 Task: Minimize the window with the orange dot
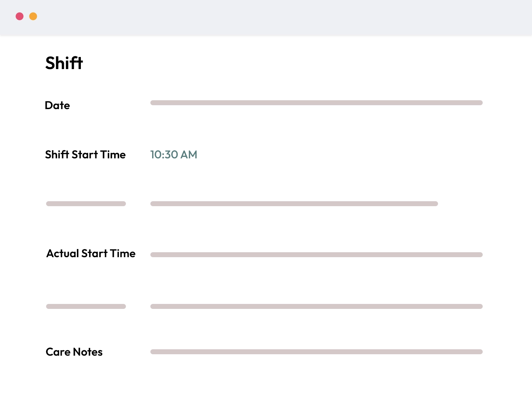pyautogui.click(x=33, y=16)
